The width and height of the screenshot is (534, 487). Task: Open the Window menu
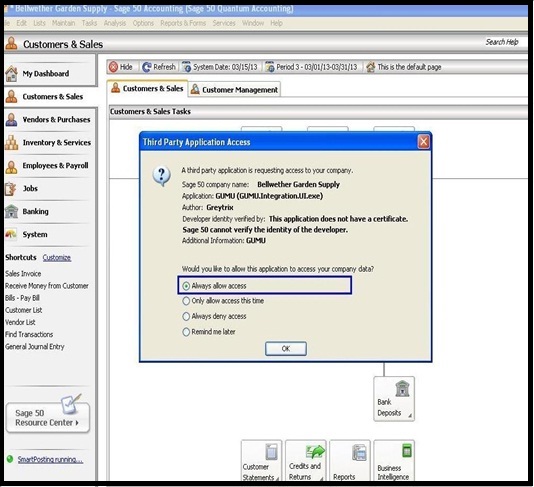(x=253, y=23)
